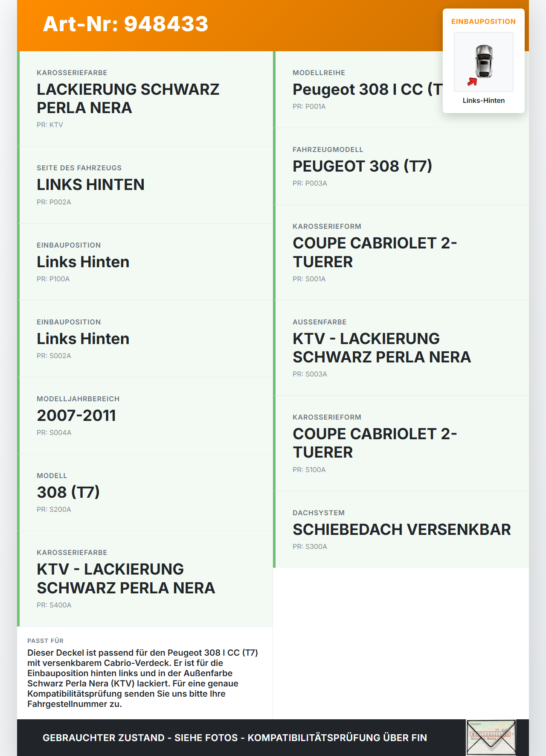
Task: Click the PASST FÜR description text
Action: click(143, 678)
